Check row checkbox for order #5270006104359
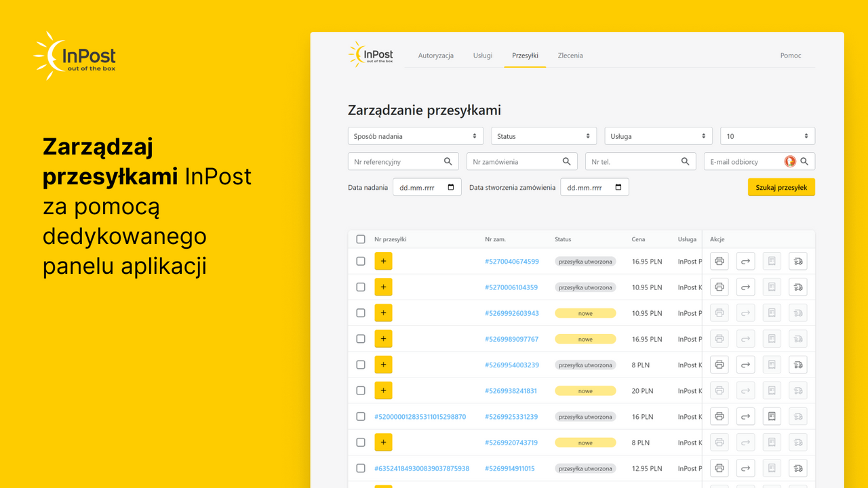Image resolution: width=868 pixels, height=488 pixels. click(x=361, y=287)
